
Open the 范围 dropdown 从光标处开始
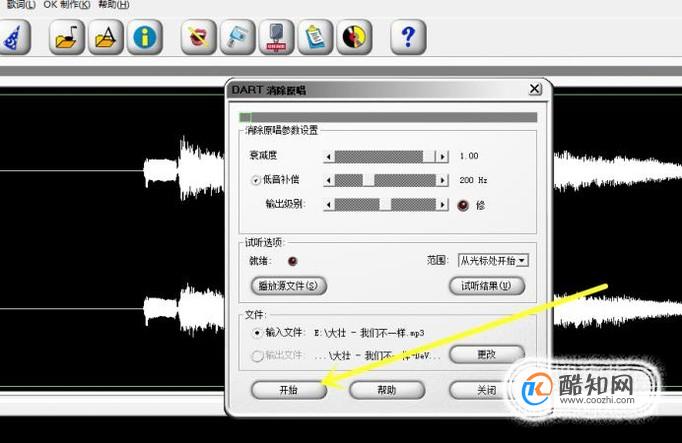493,260
